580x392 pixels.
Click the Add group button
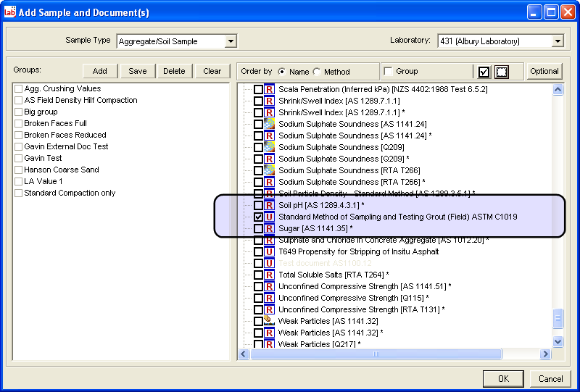(x=100, y=71)
